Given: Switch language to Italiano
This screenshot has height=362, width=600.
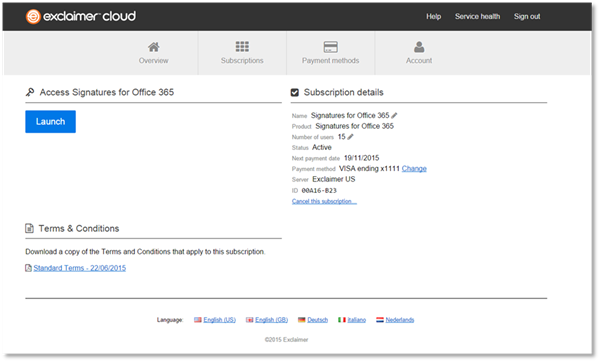Looking at the screenshot, I should pos(357,320).
